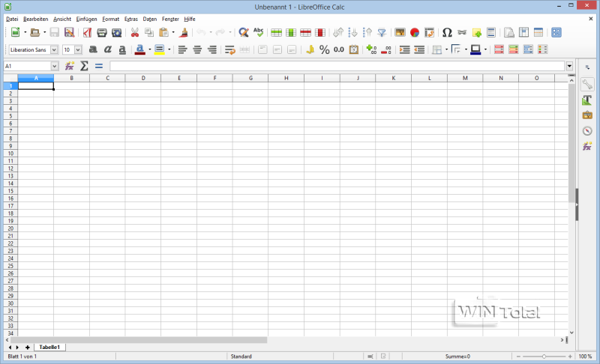Open Find and Replace icon
600x364 pixels.
tap(243, 32)
